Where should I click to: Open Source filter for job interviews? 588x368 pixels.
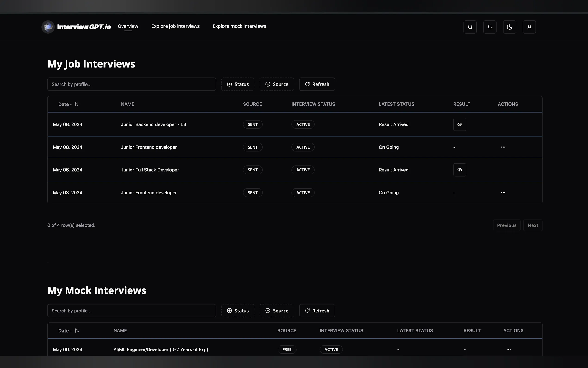[276, 84]
